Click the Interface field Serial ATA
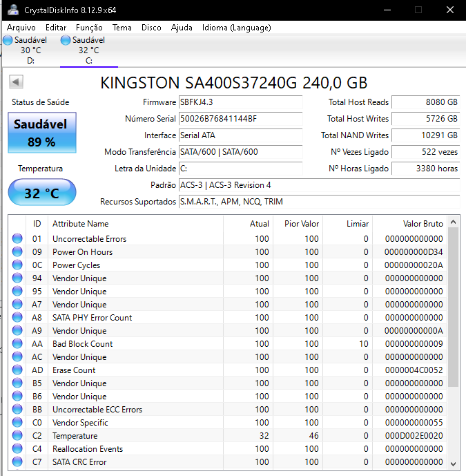Image resolution: width=466 pixels, height=476 pixels. click(x=240, y=135)
